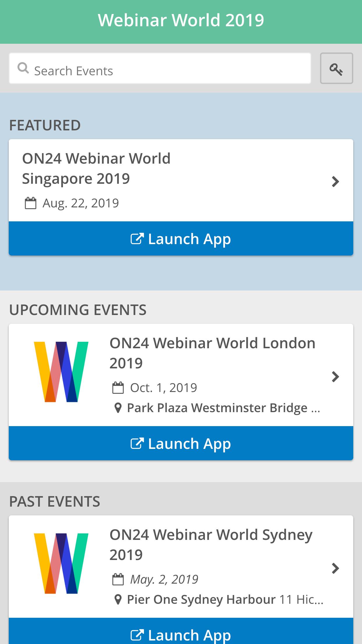362x644 pixels.
Task: Select London event W logo thumbnail
Action: pos(61,372)
